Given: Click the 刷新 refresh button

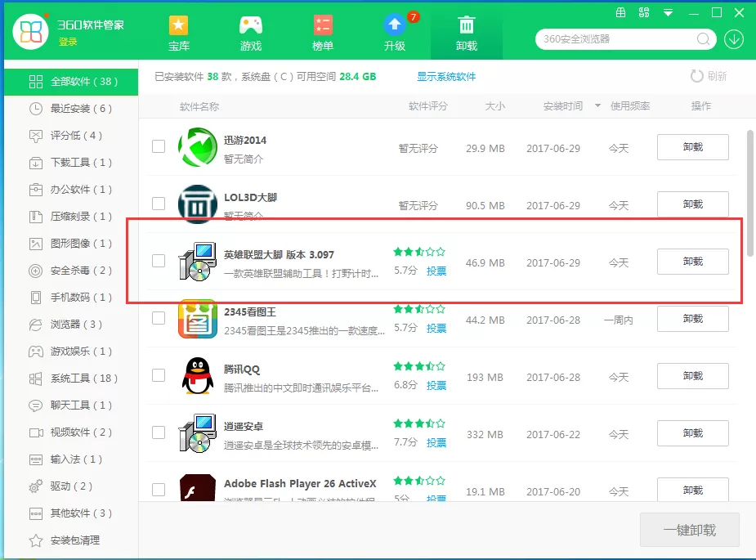Looking at the screenshot, I should click(709, 76).
